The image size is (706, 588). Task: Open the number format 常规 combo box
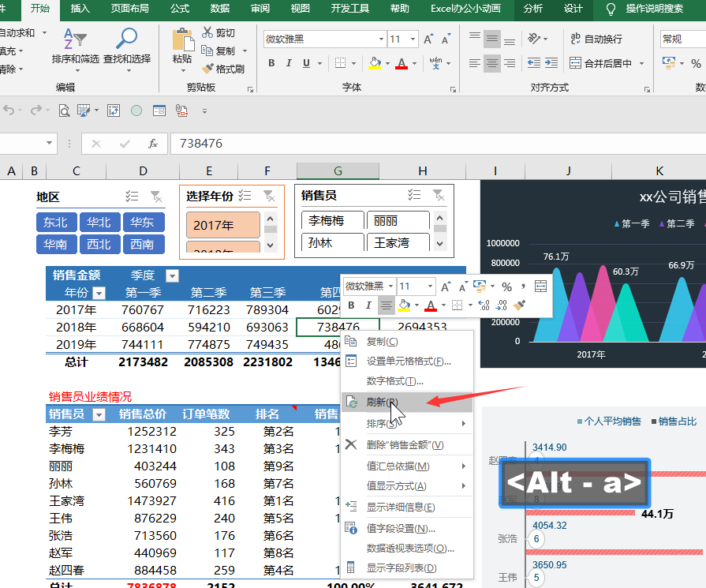point(682,39)
